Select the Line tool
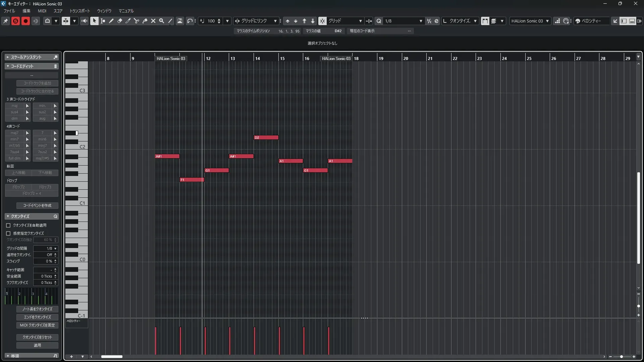This screenshot has height=362, width=644. click(x=170, y=21)
